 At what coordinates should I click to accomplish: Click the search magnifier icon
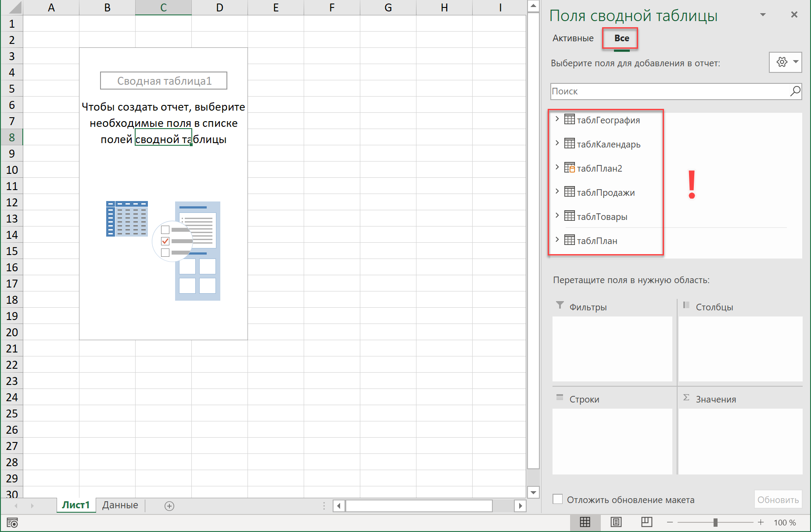pyautogui.click(x=795, y=91)
